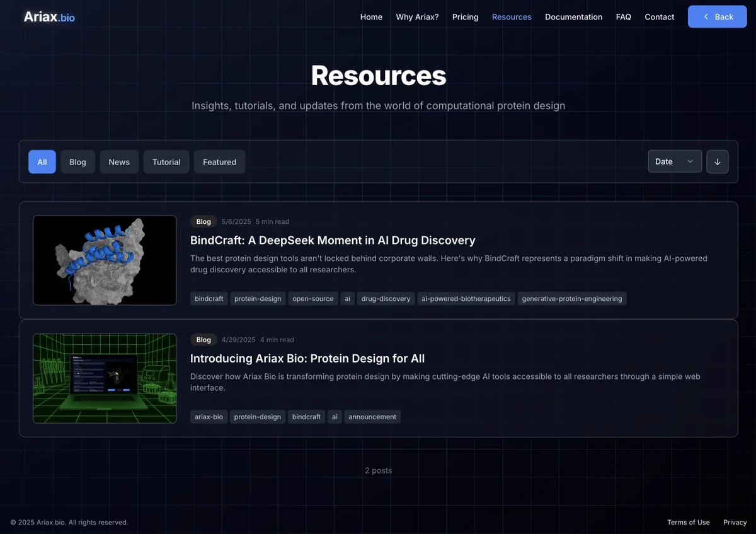Filter posts by Blog

[77, 162]
